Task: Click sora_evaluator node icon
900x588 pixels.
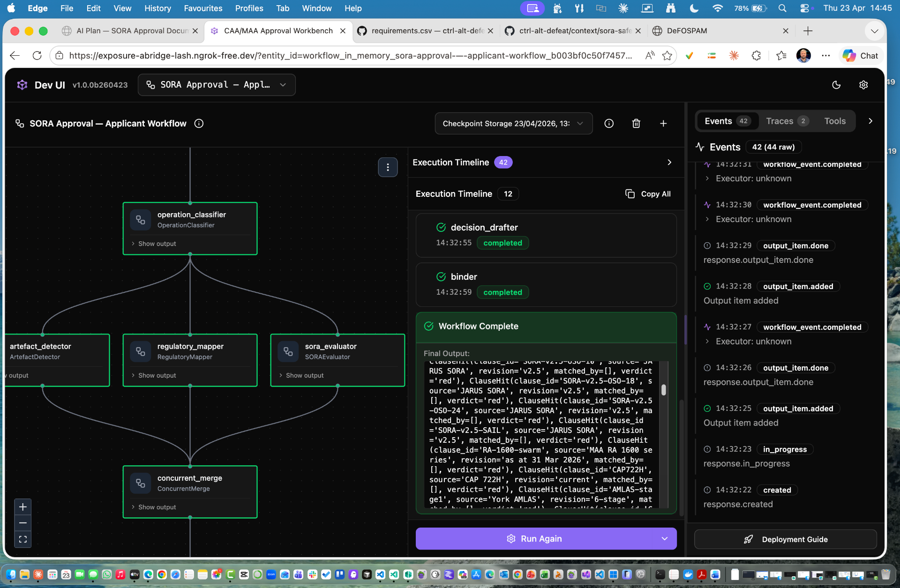Action: [288, 351]
